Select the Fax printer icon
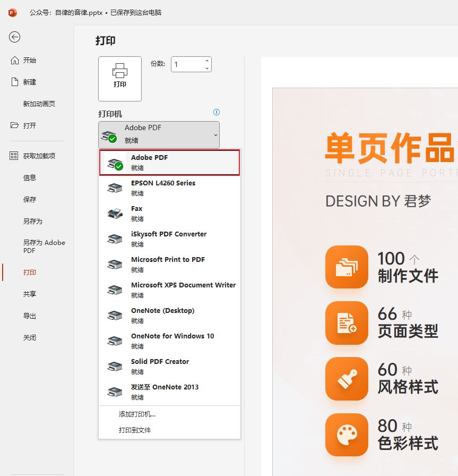The height and width of the screenshot is (476, 458). (115, 213)
